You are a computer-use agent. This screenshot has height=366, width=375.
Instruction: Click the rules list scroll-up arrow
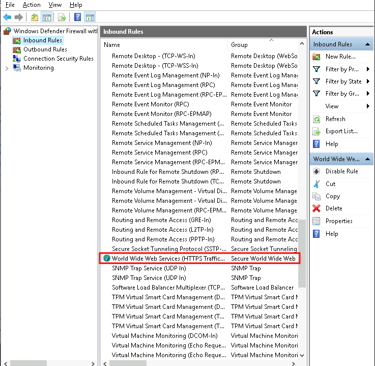point(302,44)
